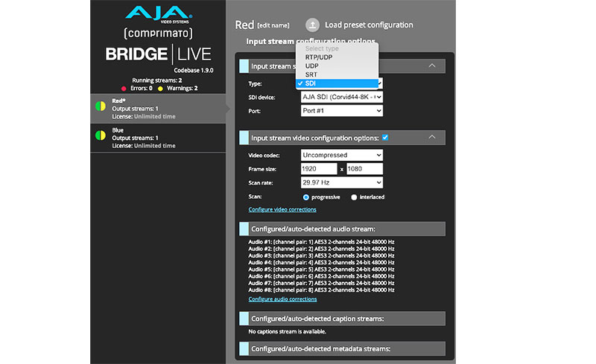Select the Red stream in sidebar
The image size is (596, 364).
[x=158, y=109]
